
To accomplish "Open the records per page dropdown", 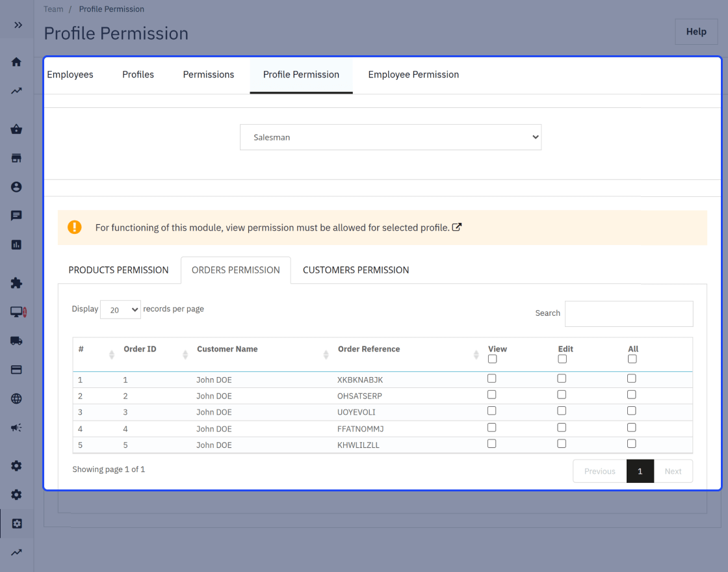I will click(x=120, y=309).
